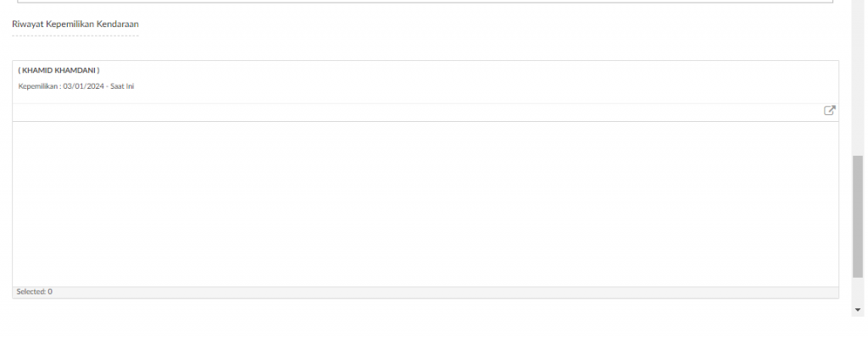This screenshot has height=337, width=868.
Task: Click the Saat Ini text in ownership period
Action: (122, 86)
